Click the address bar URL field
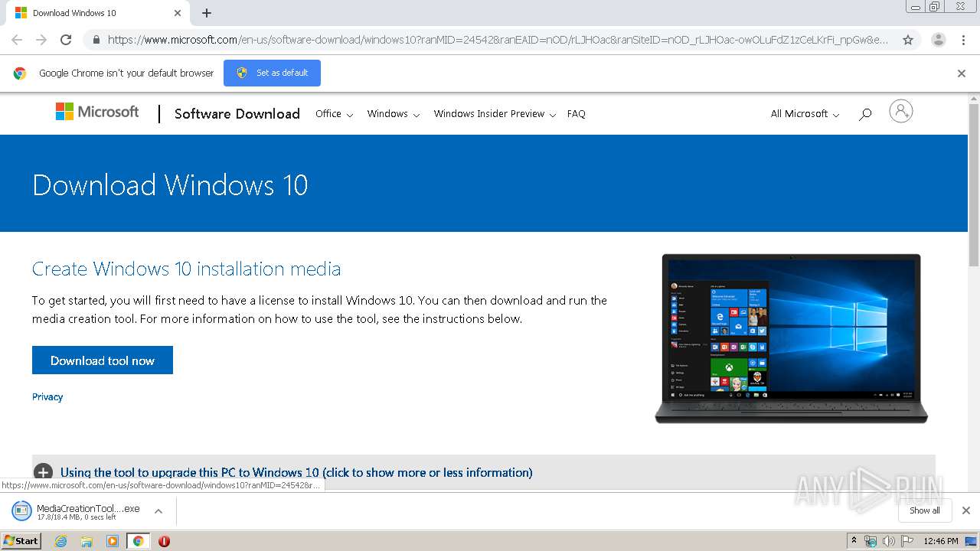The width and height of the screenshot is (980, 551). [x=498, y=40]
